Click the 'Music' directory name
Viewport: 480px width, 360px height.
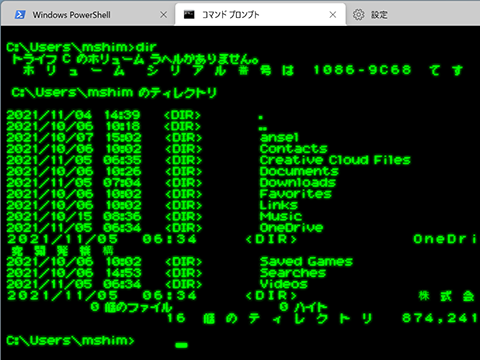tap(281, 216)
